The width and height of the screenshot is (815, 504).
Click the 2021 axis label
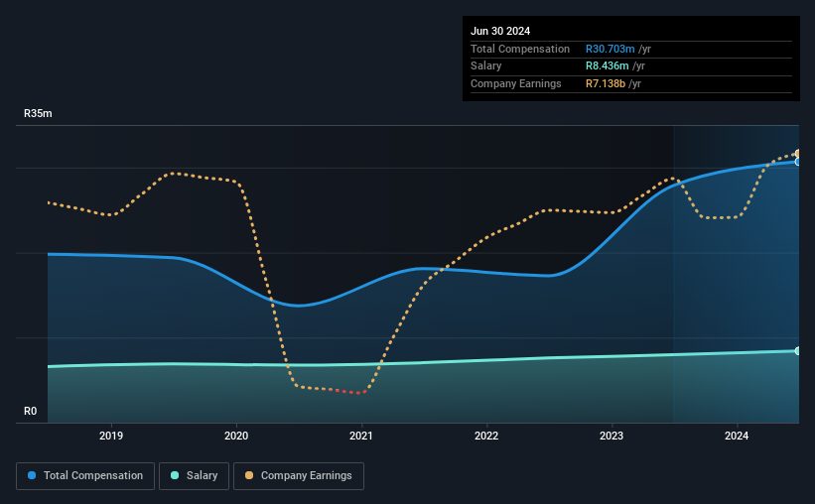[361, 436]
